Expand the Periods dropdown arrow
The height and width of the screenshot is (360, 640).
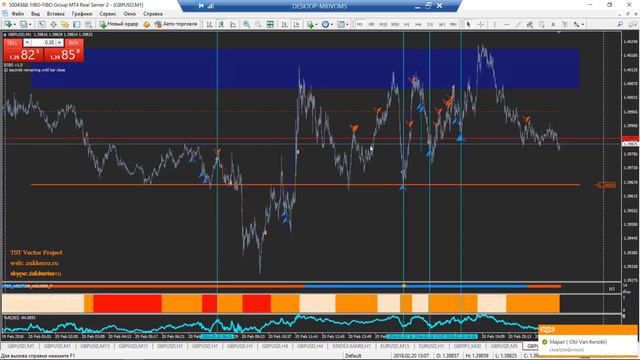point(332,24)
